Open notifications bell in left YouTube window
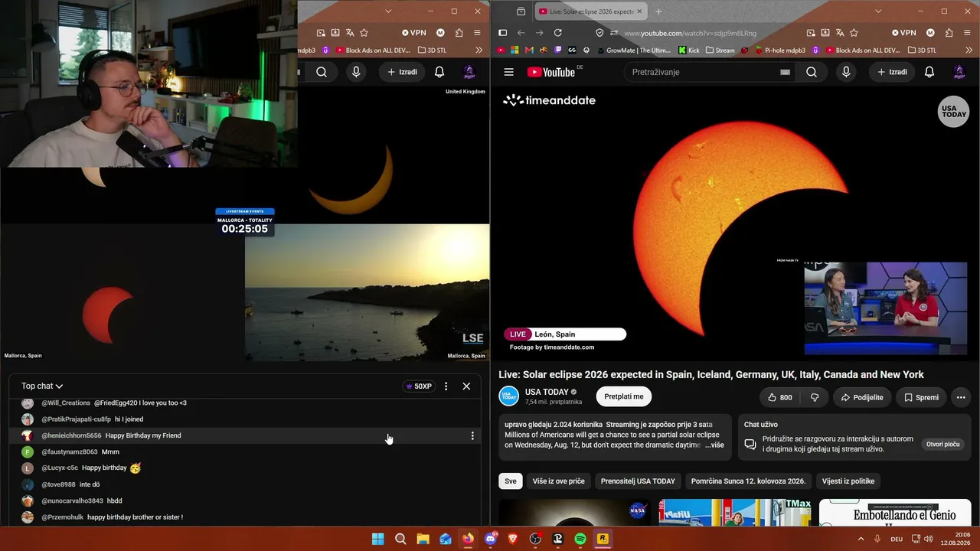The height and width of the screenshot is (551, 980). click(439, 72)
